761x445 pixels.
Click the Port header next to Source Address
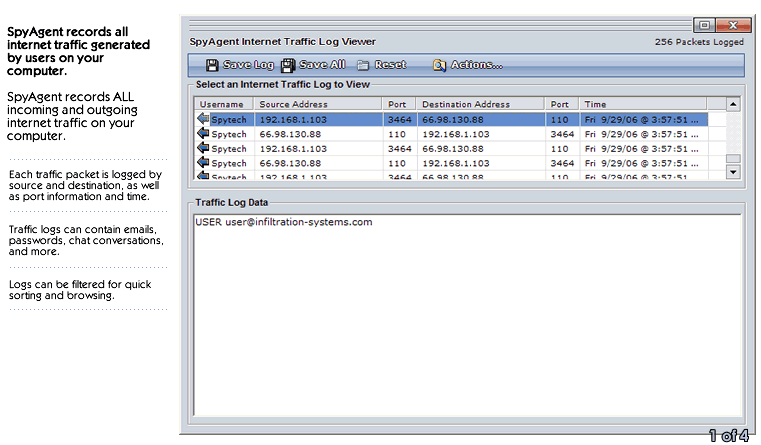click(398, 104)
